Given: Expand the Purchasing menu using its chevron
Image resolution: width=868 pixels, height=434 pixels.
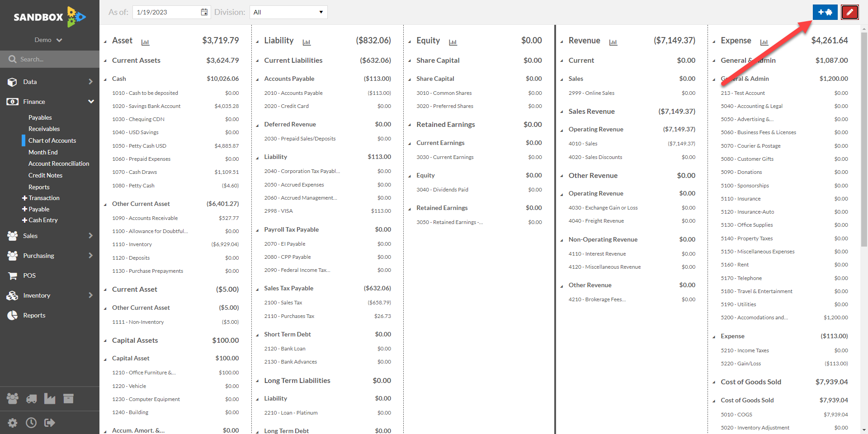Looking at the screenshot, I should pyautogui.click(x=91, y=256).
